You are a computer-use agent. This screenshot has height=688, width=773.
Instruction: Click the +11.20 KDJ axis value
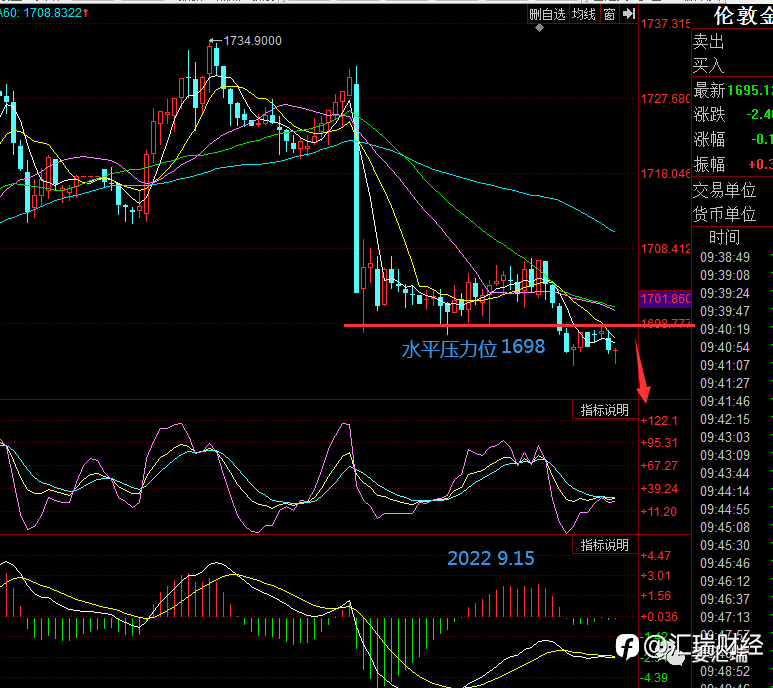(659, 512)
